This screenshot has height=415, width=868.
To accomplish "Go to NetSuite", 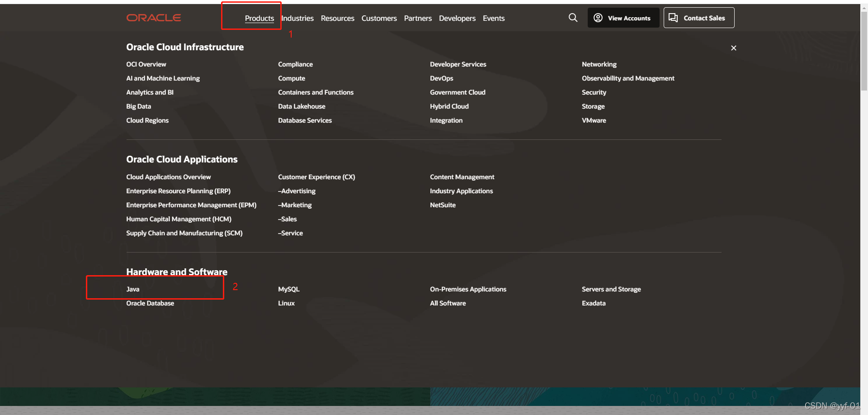I will [443, 205].
